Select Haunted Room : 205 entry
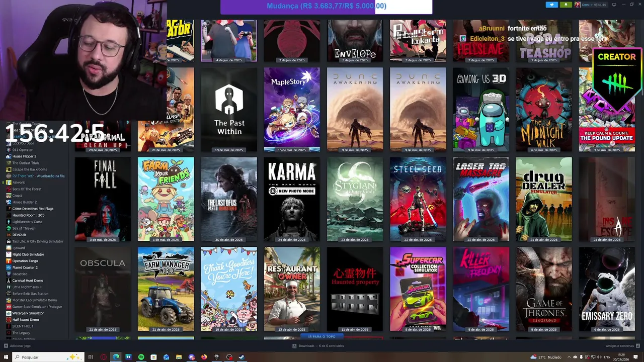Screen dimensions: 644x362 coord(28,215)
